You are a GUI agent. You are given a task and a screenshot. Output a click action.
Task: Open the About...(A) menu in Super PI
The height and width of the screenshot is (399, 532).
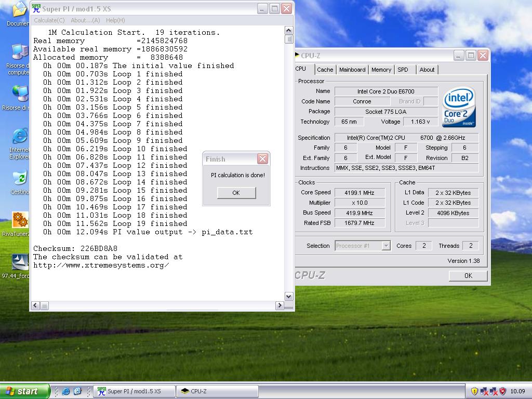pos(85,20)
